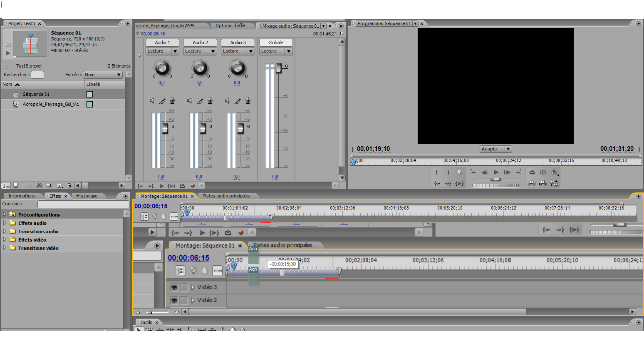The height and width of the screenshot is (362, 644).
Task: Zoom out on the timeline
Action: click(138, 312)
